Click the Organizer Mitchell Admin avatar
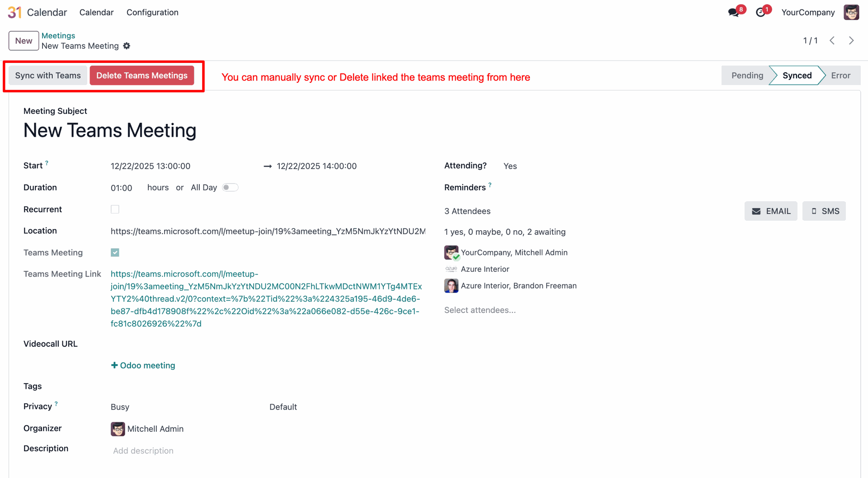 [x=118, y=429]
